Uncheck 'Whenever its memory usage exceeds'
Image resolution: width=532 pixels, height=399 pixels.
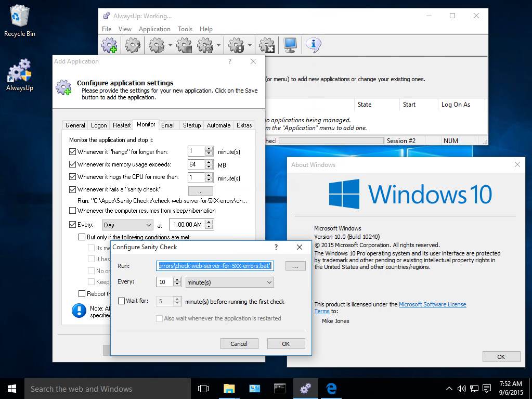72,164
